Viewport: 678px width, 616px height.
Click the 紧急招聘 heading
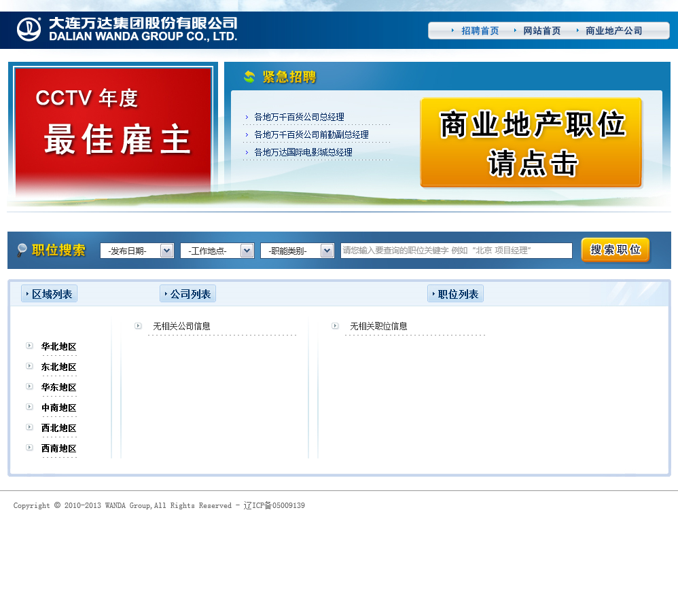coord(289,77)
